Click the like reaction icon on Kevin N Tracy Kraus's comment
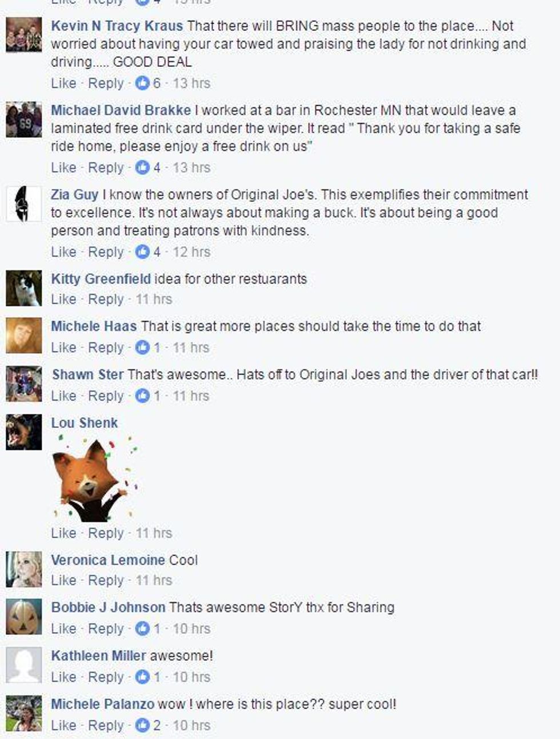 [142, 83]
